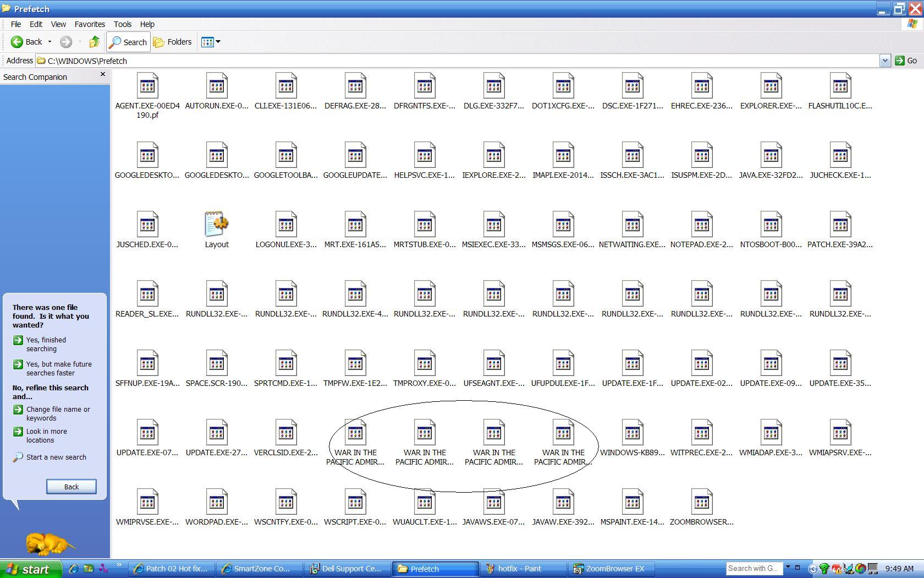Click the Go button beside the address bar

(906, 61)
